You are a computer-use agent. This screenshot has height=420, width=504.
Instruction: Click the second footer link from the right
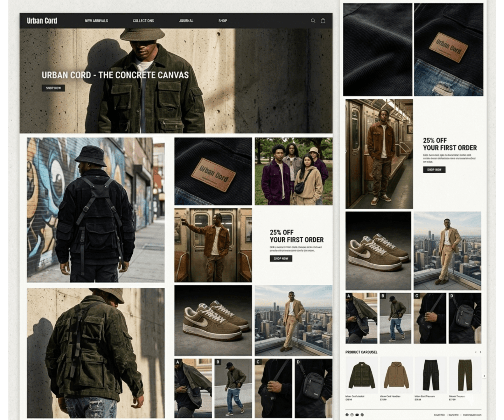point(453,415)
